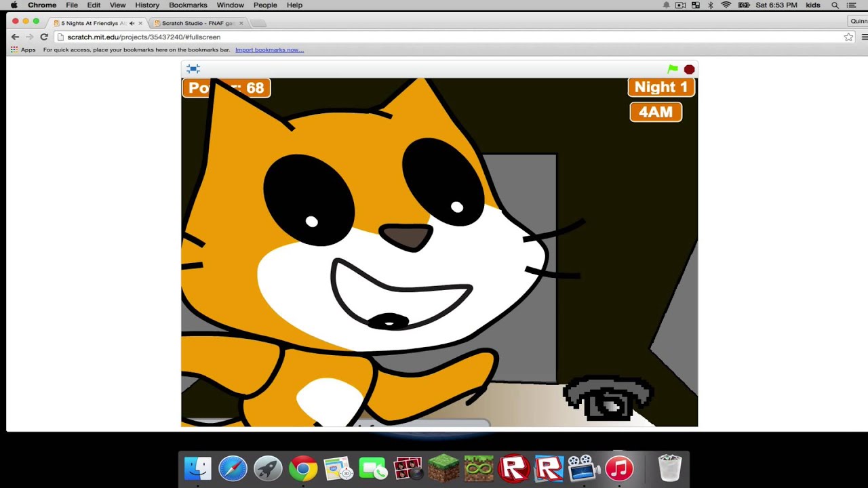
Task: Open the movie camera recorder Dock app
Action: [x=584, y=468]
